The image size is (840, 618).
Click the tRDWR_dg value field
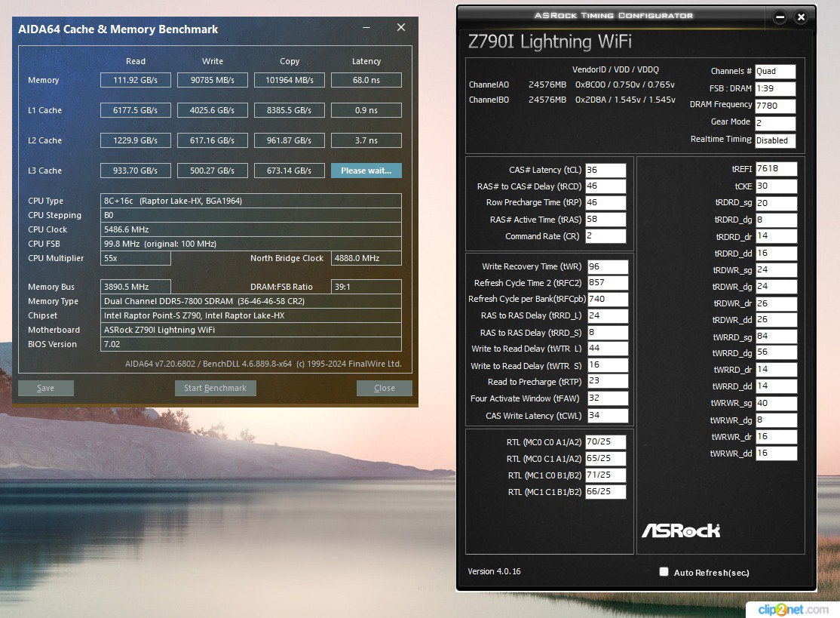coord(776,286)
